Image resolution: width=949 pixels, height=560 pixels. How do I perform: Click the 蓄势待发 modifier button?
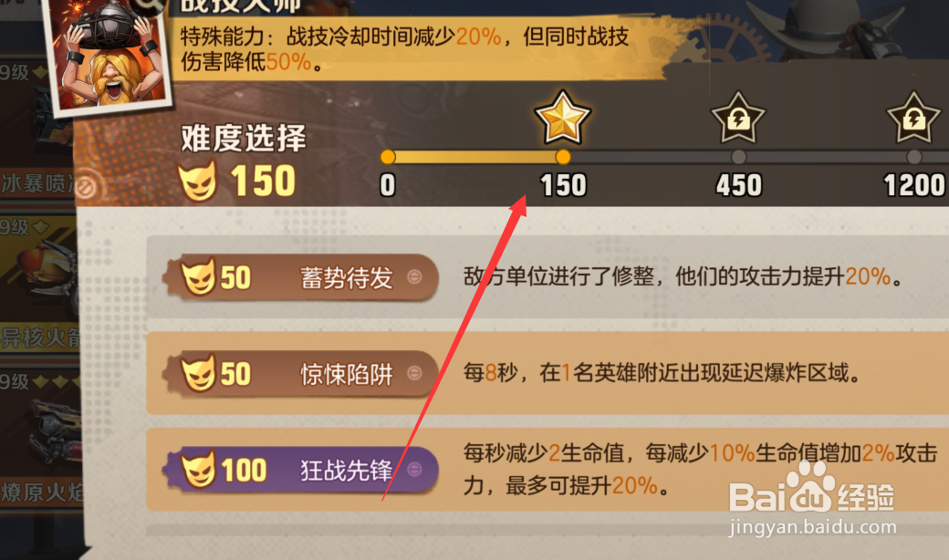pyautogui.click(x=301, y=277)
